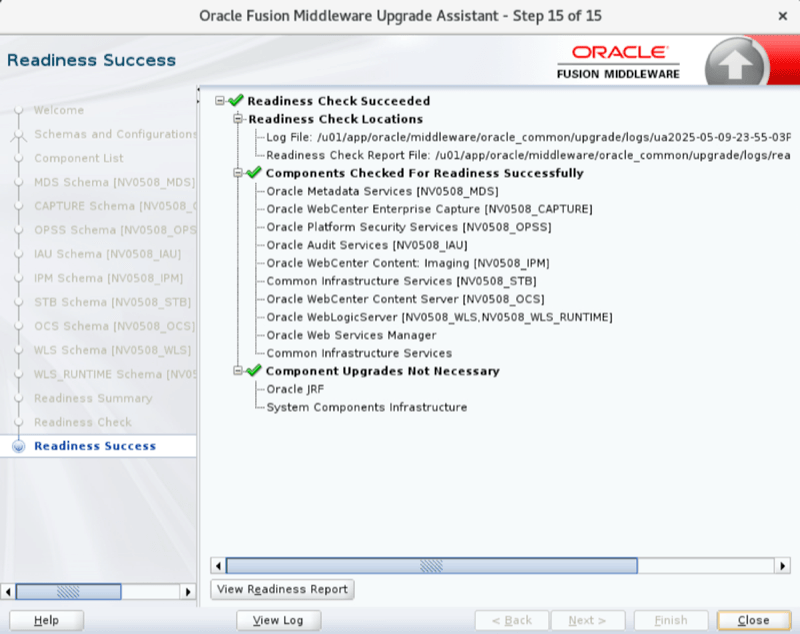Screen dimensions: 800x634
Task: Click the disabled Next button
Action: [x=587, y=620]
